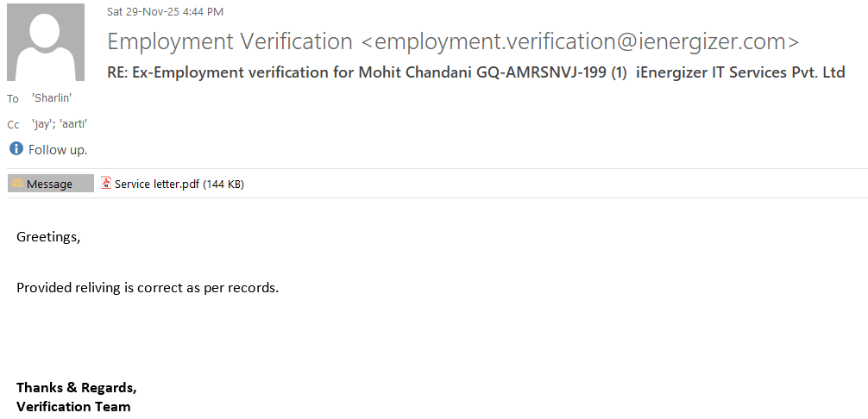Click the Thanks & Regards signature line
Image resolution: width=868 pixels, height=419 pixels.
(x=76, y=387)
